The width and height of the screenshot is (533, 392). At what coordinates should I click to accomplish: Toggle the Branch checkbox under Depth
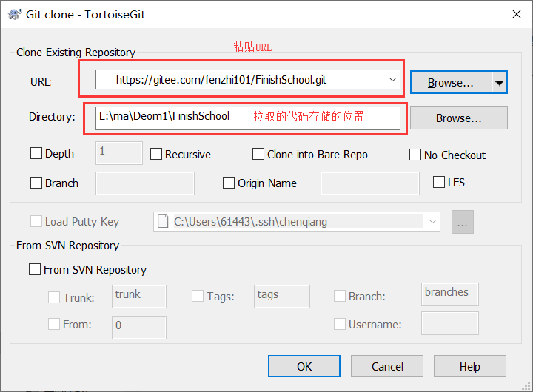pos(36,183)
